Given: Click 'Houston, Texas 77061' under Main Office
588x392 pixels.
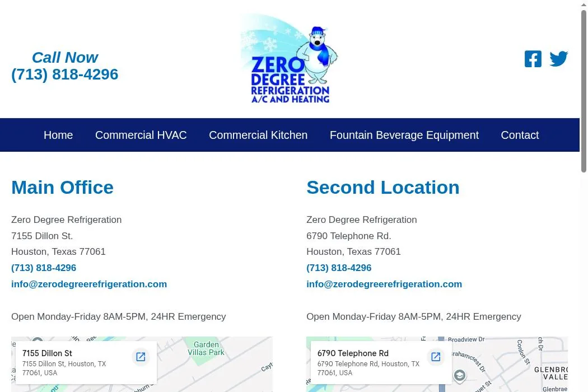Looking at the screenshot, I should coord(58,251).
